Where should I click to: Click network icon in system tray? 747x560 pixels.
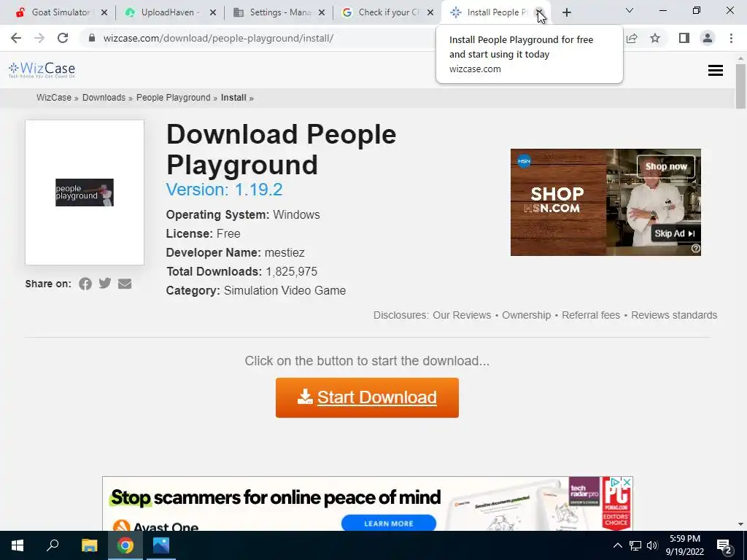(635, 545)
